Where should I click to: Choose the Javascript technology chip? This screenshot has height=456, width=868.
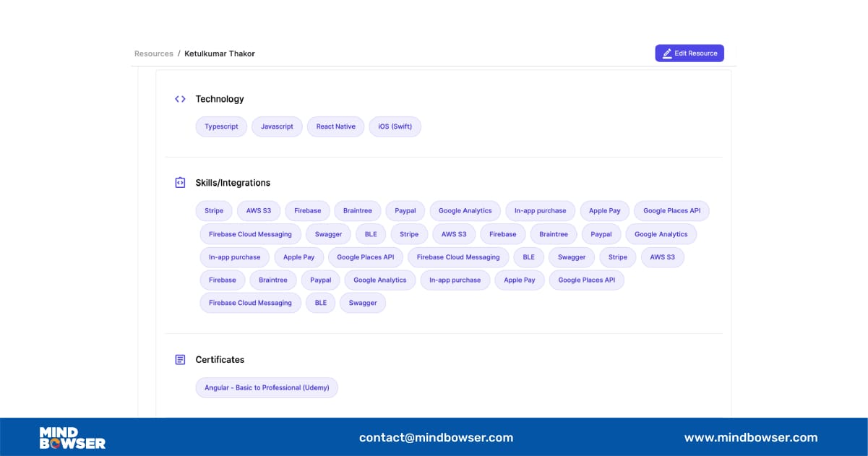coord(277,126)
